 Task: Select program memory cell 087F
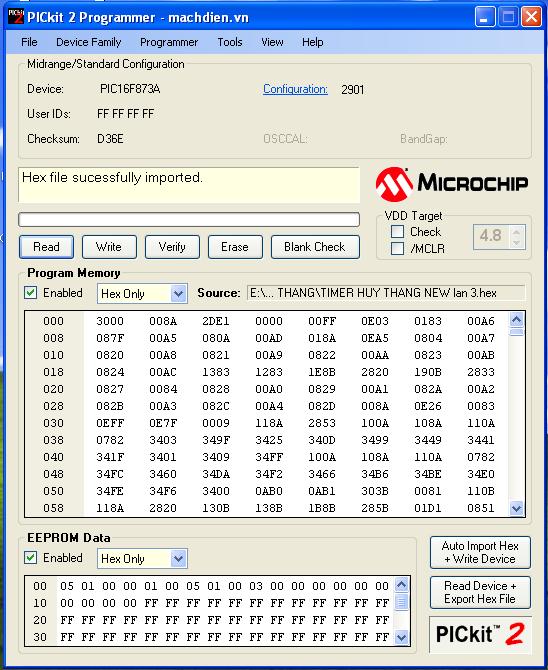(110, 338)
